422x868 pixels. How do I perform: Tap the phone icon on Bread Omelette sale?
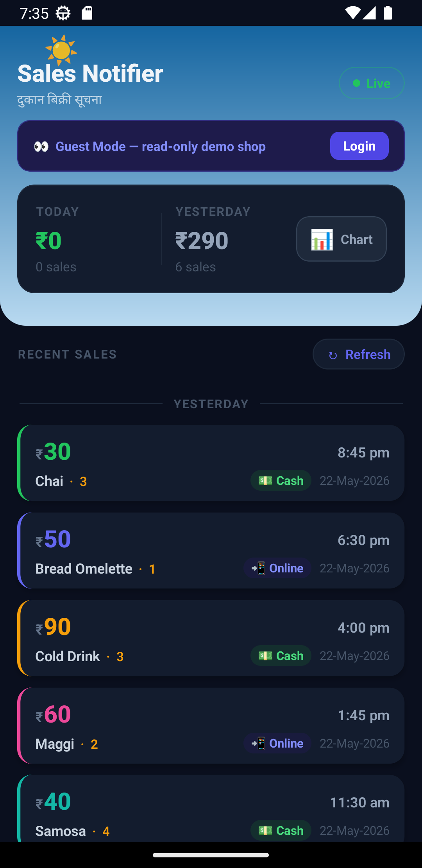[258, 568]
